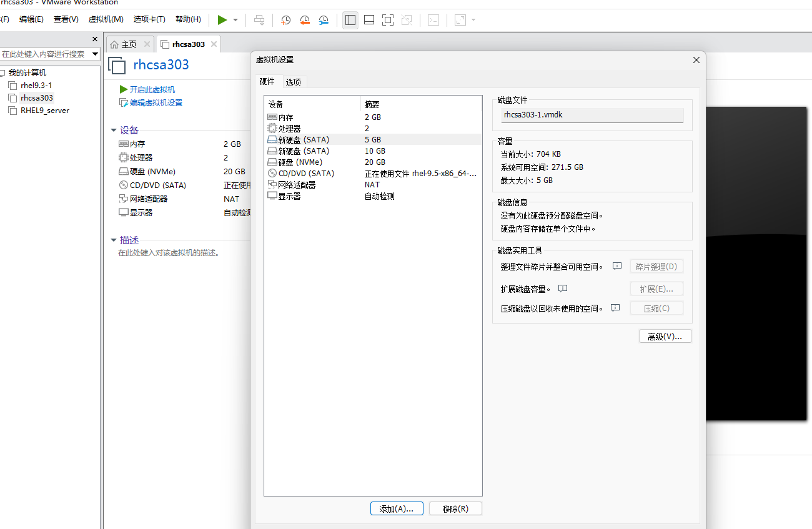Image resolution: width=812 pixels, height=529 pixels.
Task: Click the 摘要 column header
Action: [x=421, y=104]
